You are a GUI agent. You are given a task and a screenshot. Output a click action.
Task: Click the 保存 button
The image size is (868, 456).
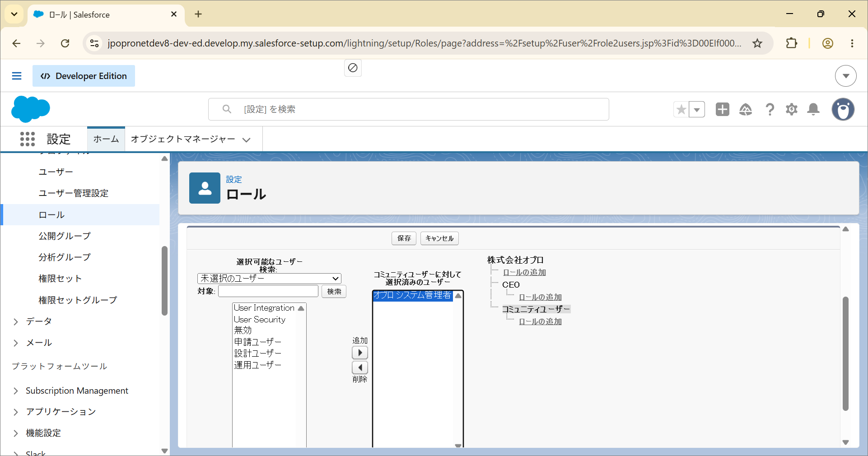point(404,238)
